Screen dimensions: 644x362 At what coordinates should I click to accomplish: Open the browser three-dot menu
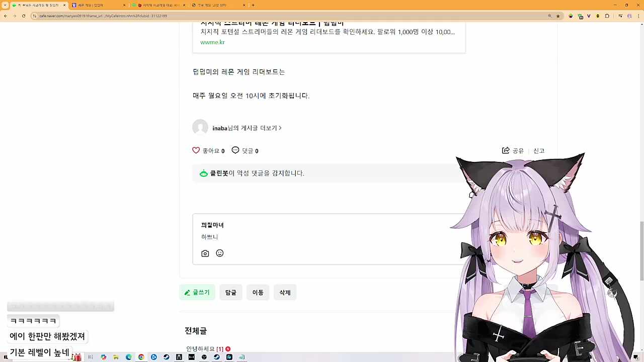[x=638, y=16]
